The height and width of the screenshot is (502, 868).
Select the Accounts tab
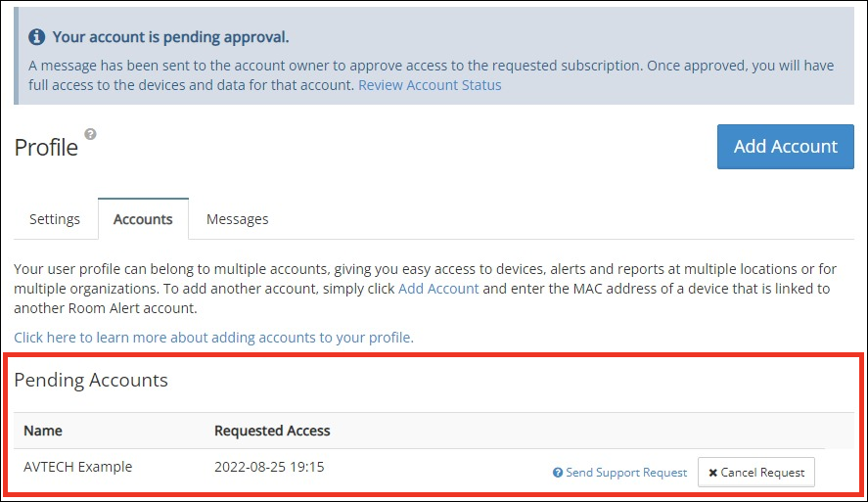pos(143,219)
